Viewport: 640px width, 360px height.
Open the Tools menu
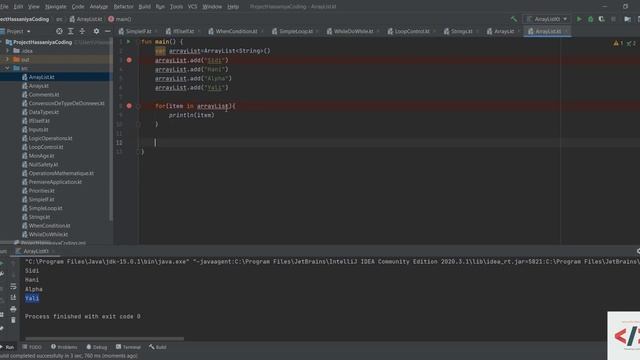(176, 7)
